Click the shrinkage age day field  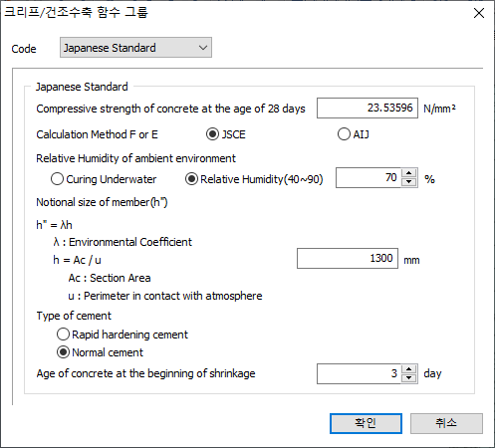359,373
